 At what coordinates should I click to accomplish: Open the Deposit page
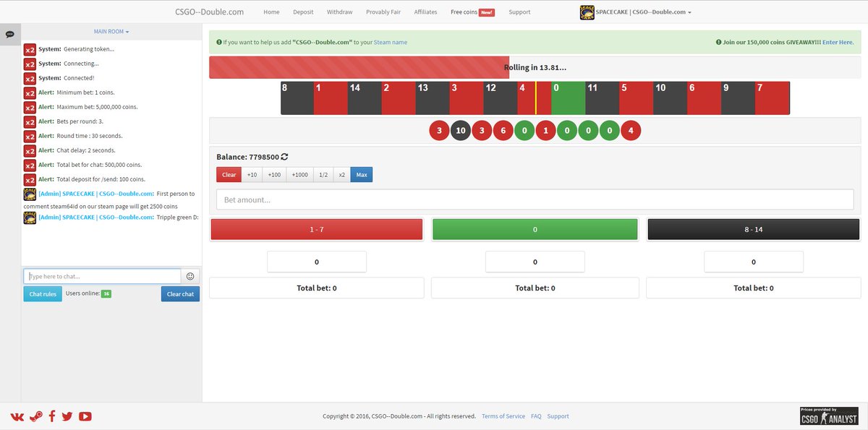303,12
